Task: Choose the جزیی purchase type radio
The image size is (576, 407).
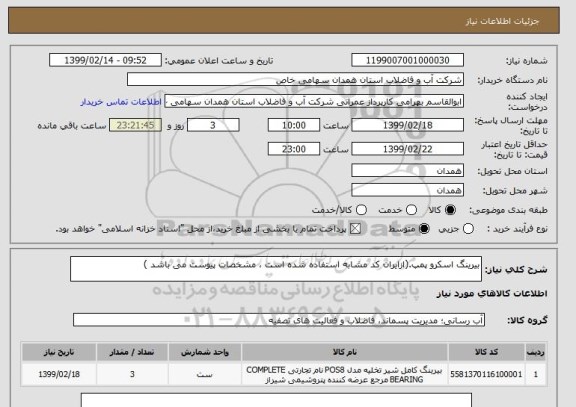Action: [x=468, y=229]
